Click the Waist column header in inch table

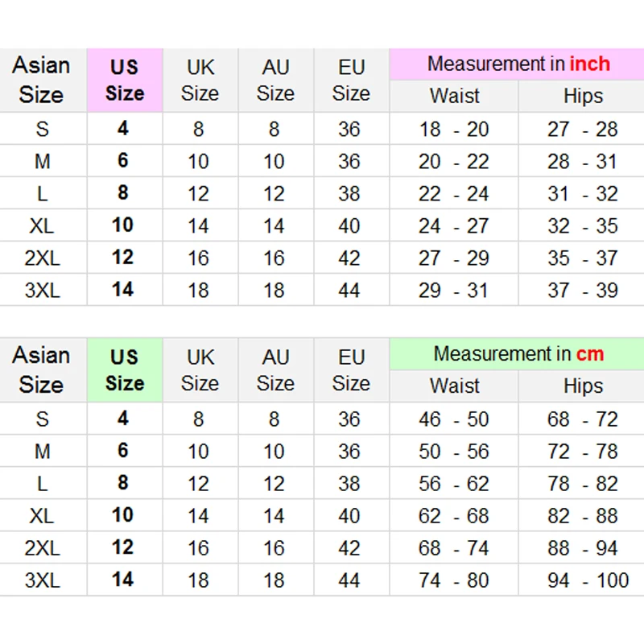[454, 96]
